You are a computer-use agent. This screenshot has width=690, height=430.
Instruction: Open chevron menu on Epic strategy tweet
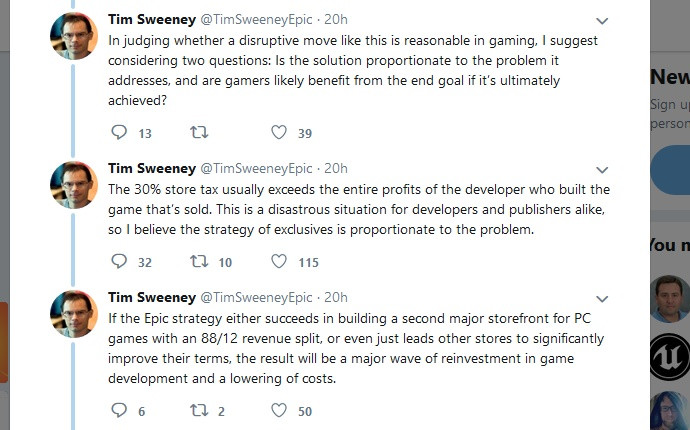(602, 298)
